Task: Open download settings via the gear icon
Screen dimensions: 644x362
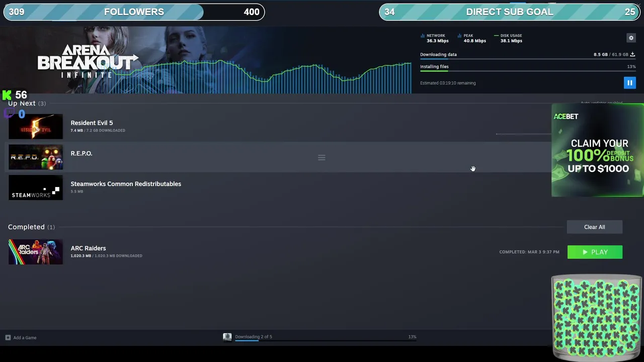Action: (x=631, y=38)
